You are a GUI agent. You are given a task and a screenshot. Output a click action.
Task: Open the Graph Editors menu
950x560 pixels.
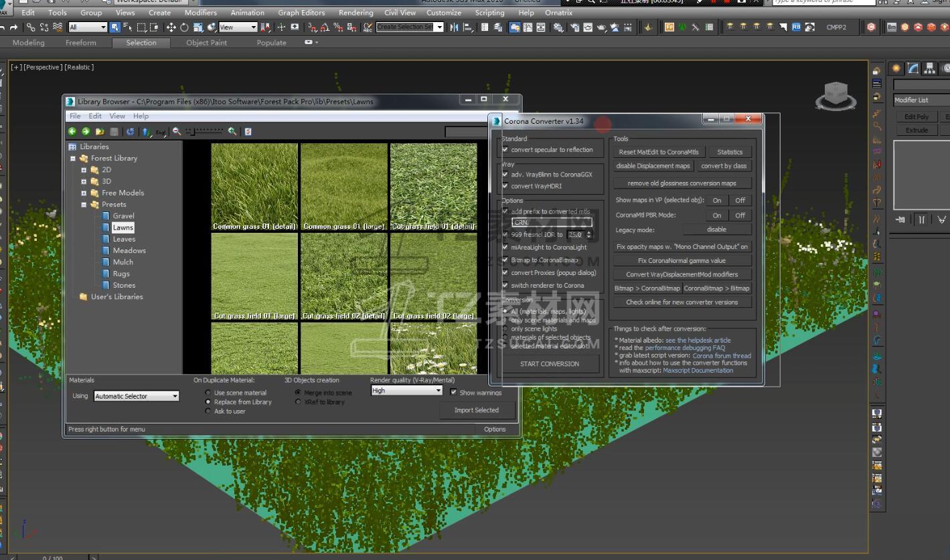(x=301, y=13)
